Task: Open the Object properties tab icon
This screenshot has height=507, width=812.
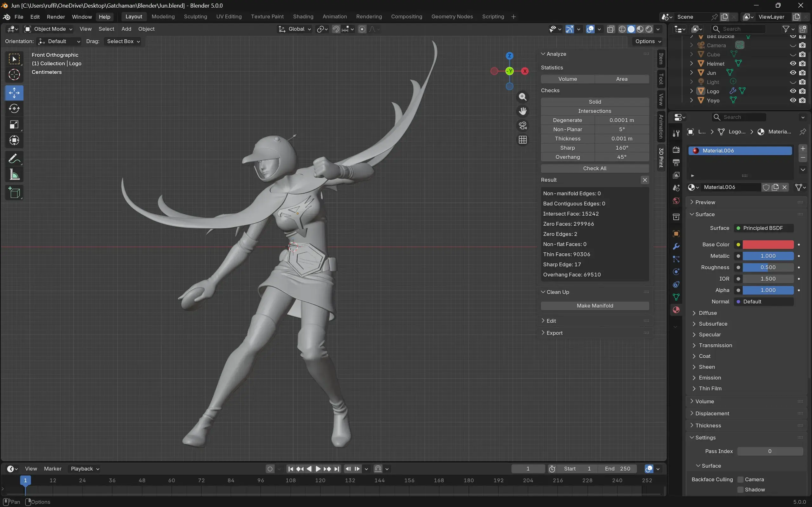Action: pos(676,233)
